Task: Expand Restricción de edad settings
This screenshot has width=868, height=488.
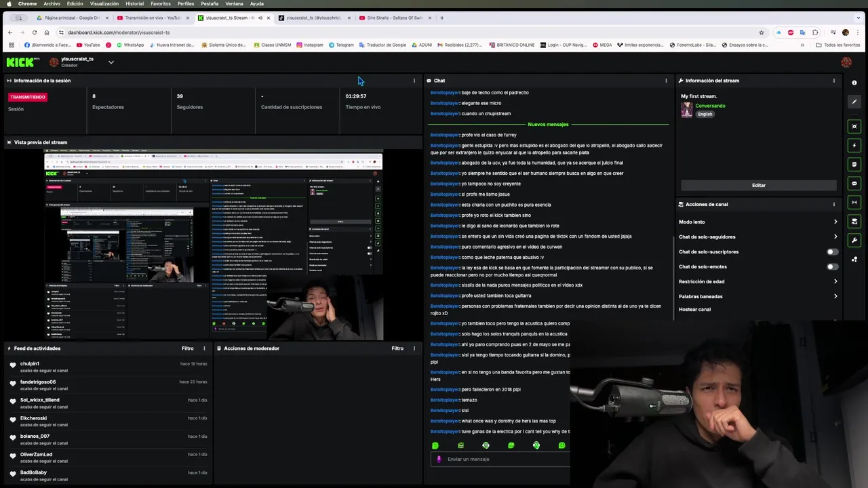Action: pos(758,281)
